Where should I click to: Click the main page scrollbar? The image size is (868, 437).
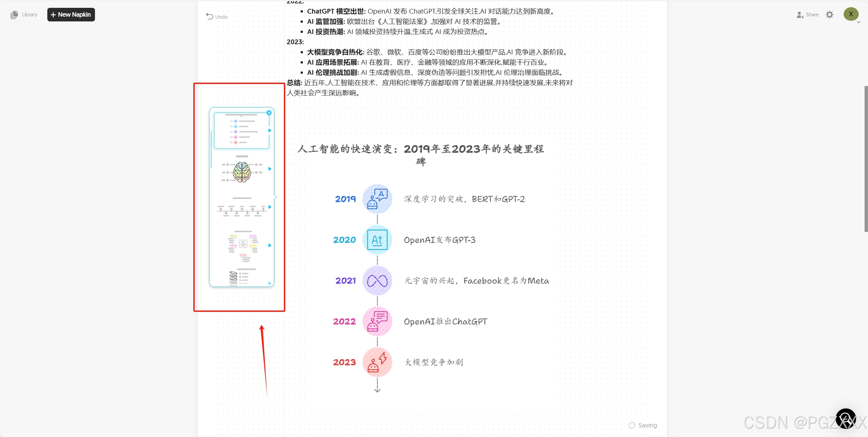point(866,159)
